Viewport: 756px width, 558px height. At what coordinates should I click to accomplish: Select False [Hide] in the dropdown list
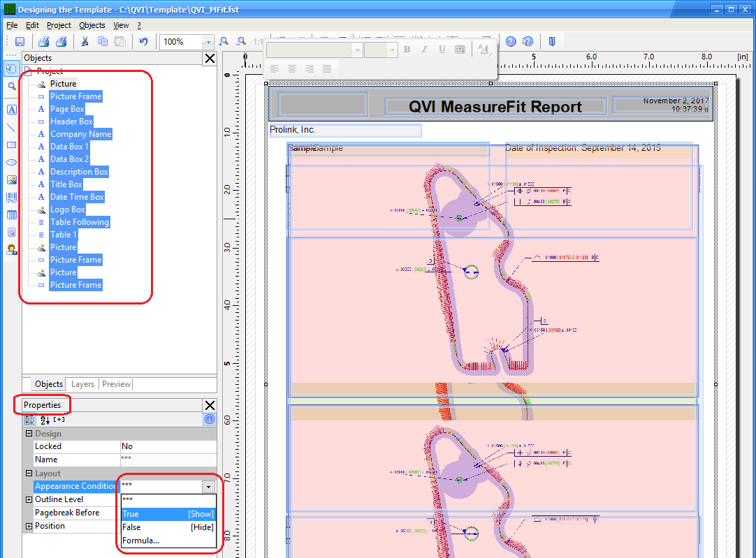(168, 527)
